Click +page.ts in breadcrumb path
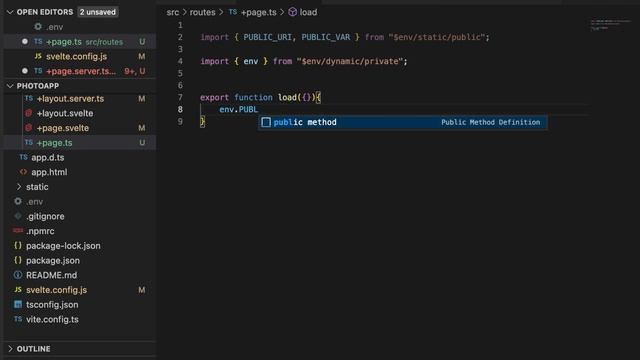 [x=259, y=12]
